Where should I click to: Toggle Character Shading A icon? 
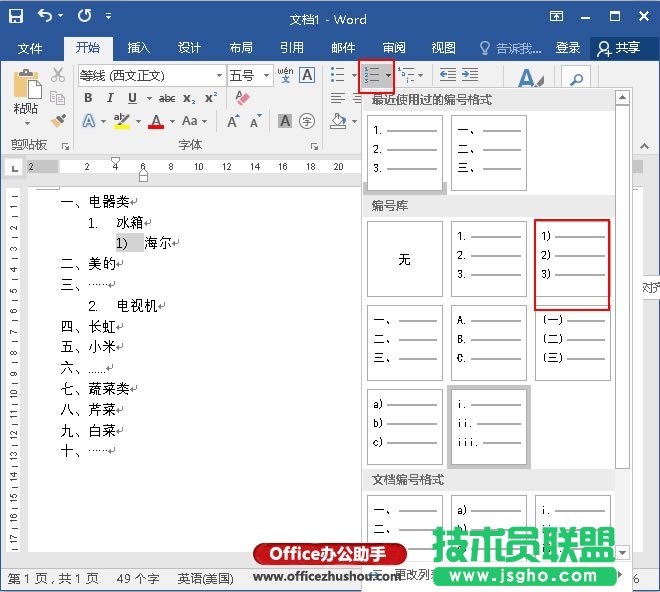click(285, 121)
